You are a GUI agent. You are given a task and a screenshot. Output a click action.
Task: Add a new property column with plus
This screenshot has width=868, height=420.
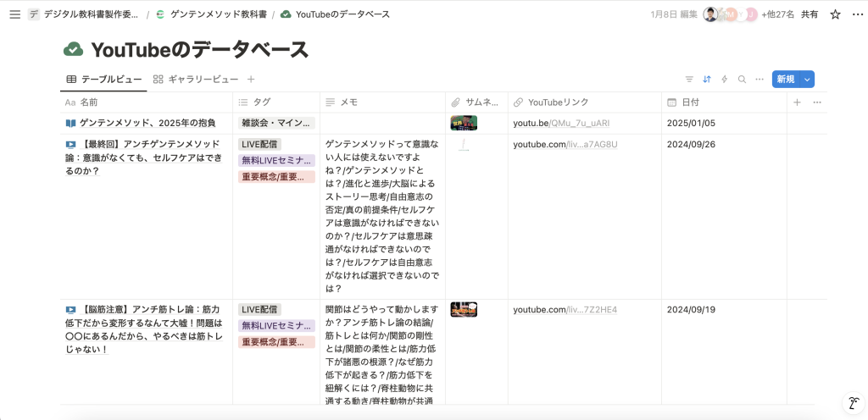[797, 102]
